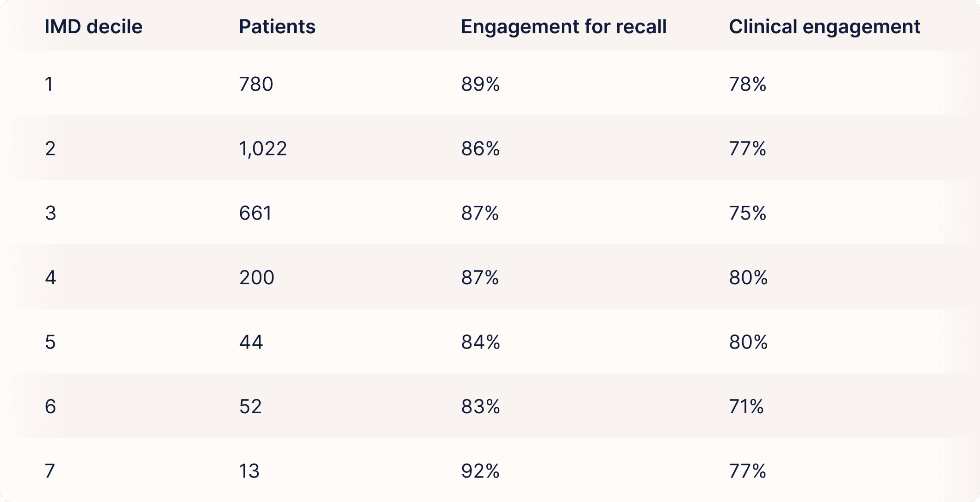980x502 pixels.
Task: Click the 44 patients value
Action: click(x=251, y=342)
